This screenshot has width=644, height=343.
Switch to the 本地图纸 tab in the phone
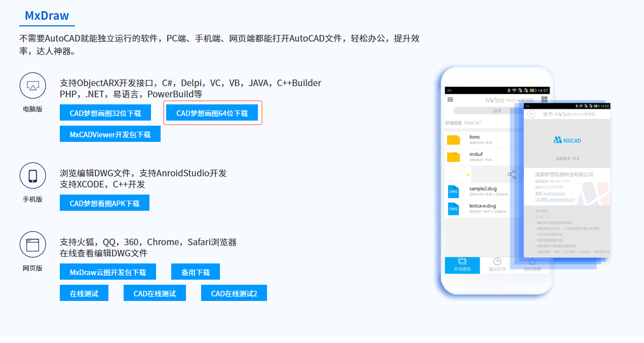point(462,265)
